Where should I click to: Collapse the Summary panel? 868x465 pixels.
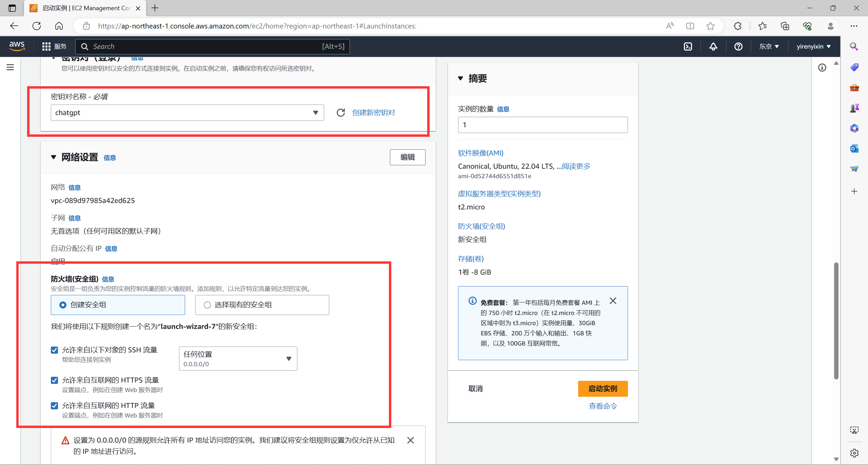tap(460, 78)
